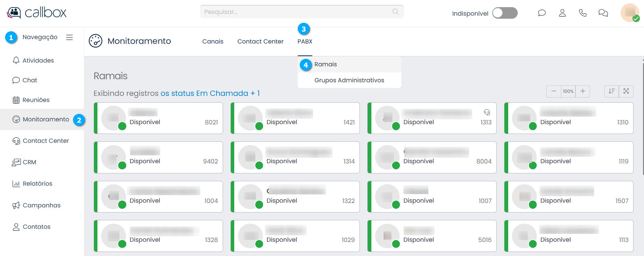
Task: Toggle the Indisponível availability switch
Action: coord(504,13)
